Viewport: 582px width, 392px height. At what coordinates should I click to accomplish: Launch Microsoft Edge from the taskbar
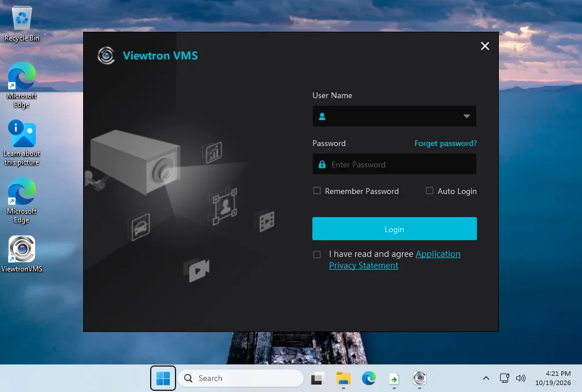click(x=368, y=378)
